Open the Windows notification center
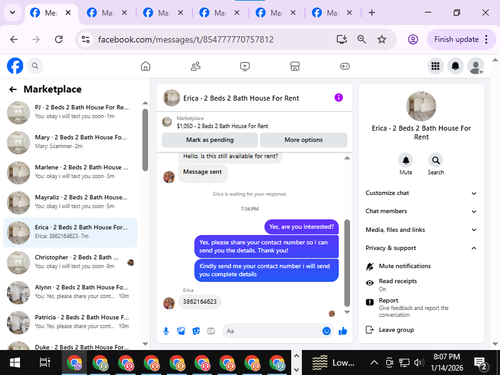 coord(481,363)
